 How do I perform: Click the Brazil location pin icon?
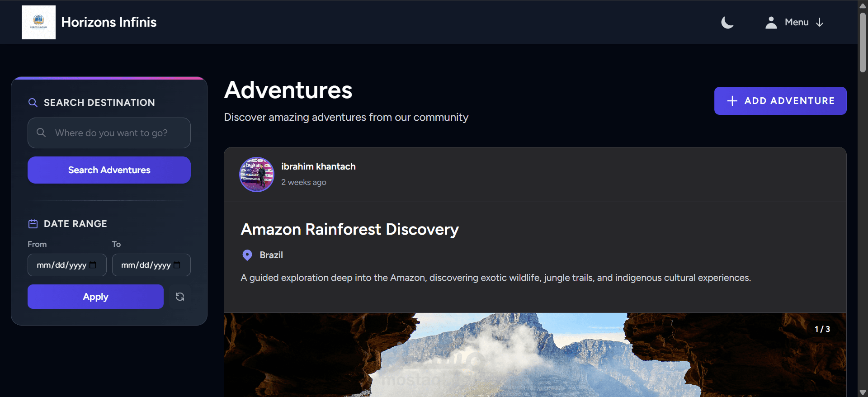(x=247, y=255)
